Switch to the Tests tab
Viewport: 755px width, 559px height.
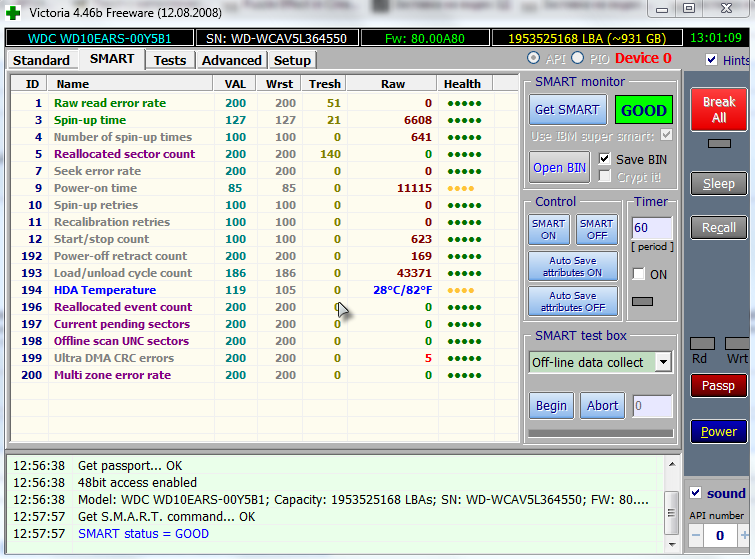point(169,60)
